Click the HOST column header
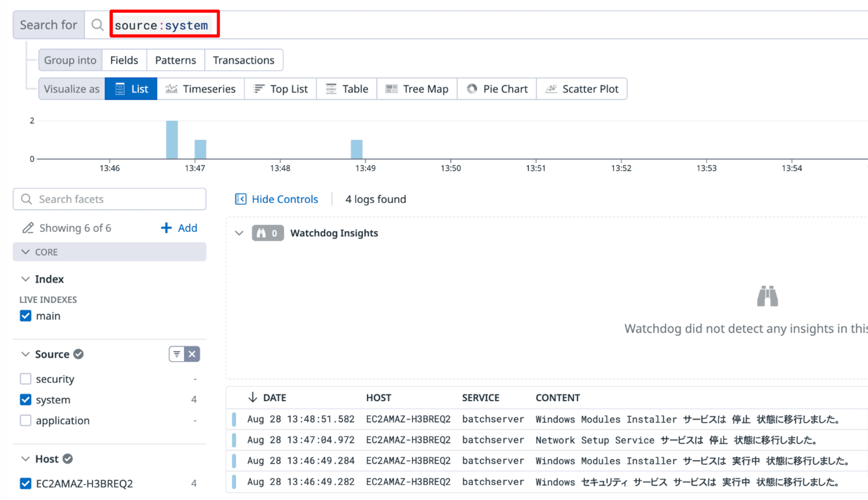Image resolution: width=868 pixels, height=500 pixels. point(378,398)
